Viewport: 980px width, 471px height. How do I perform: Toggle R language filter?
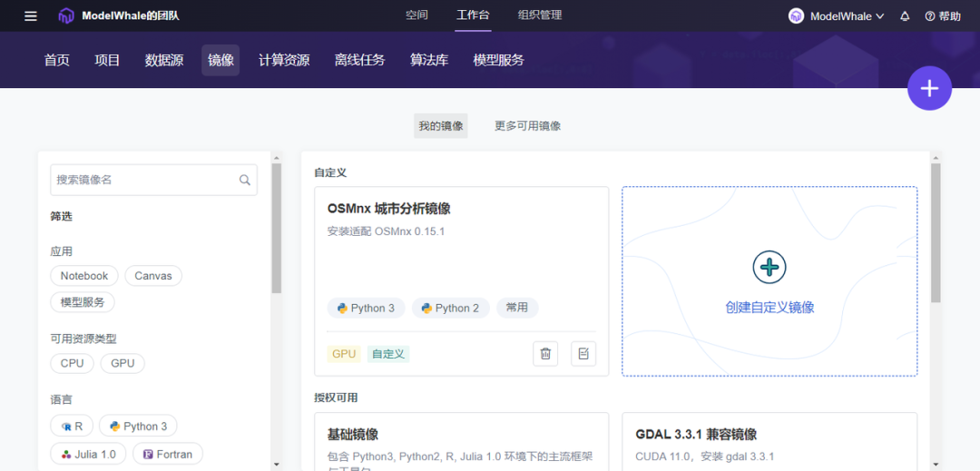pyautogui.click(x=72, y=426)
